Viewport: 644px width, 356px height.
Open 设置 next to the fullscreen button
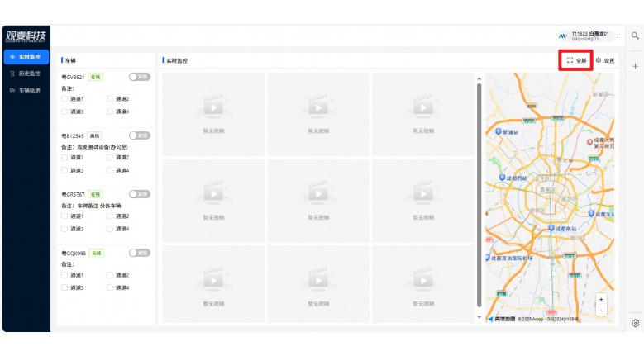pyautogui.click(x=605, y=60)
